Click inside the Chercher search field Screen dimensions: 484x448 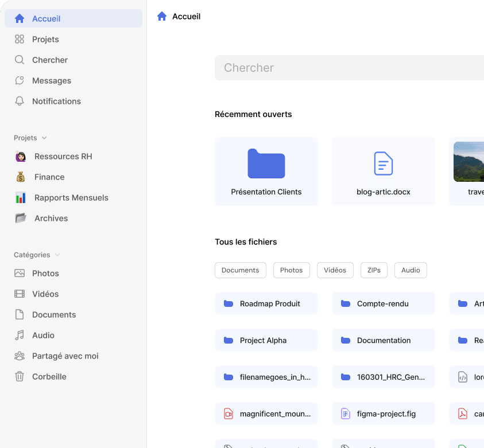[x=344, y=68]
